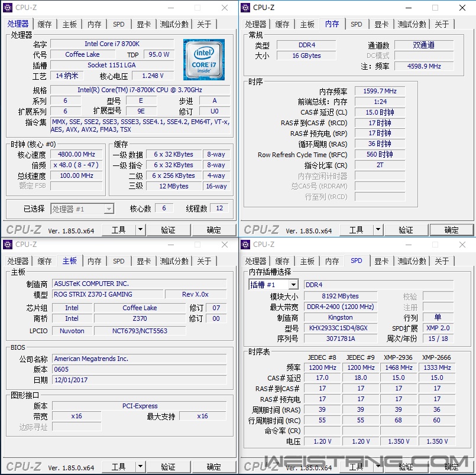Select 測試分數 tab in the mainboard window
This screenshot has width=476, height=475.
click(x=174, y=261)
